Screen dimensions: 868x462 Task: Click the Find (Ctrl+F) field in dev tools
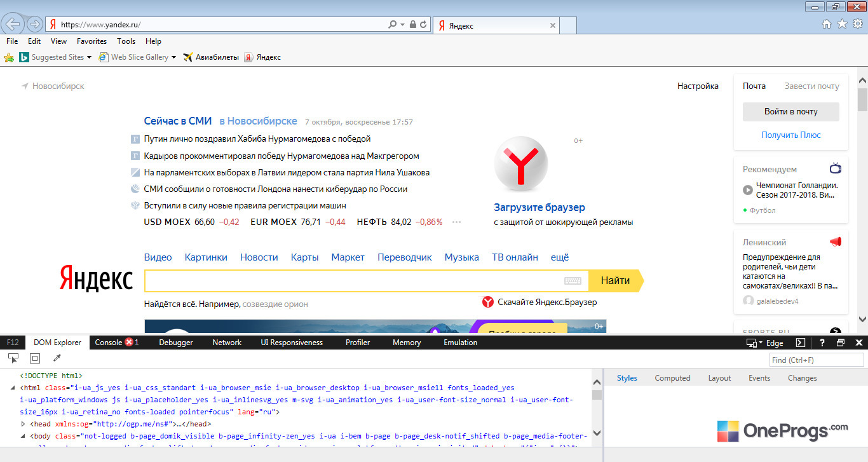(817, 360)
